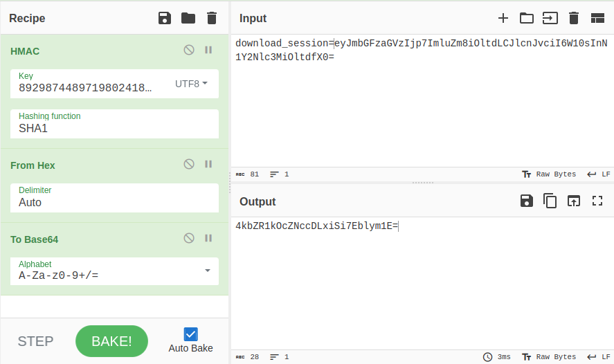
Task: Open the UTF8 key format dropdown
Action: click(x=192, y=84)
